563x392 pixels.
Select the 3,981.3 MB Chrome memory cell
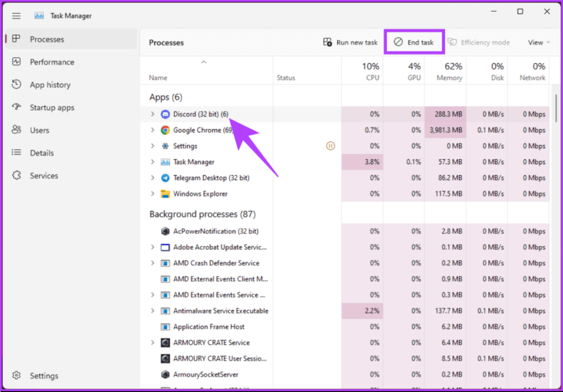pos(445,130)
